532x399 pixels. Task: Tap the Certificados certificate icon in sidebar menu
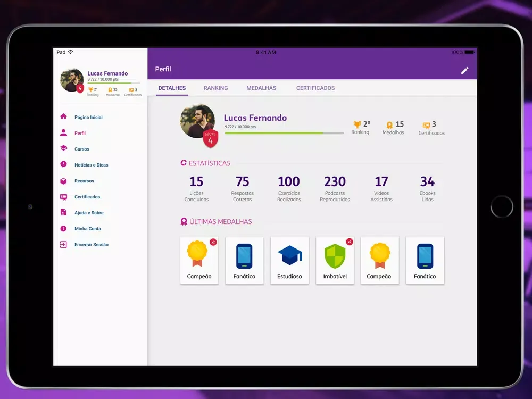[63, 197]
